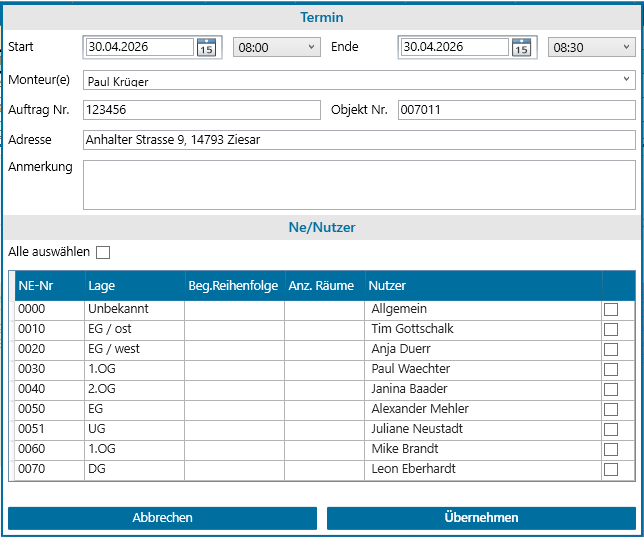Tick the Alle auswählen checkbox
The height and width of the screenshot is (537, 644).
103,252
